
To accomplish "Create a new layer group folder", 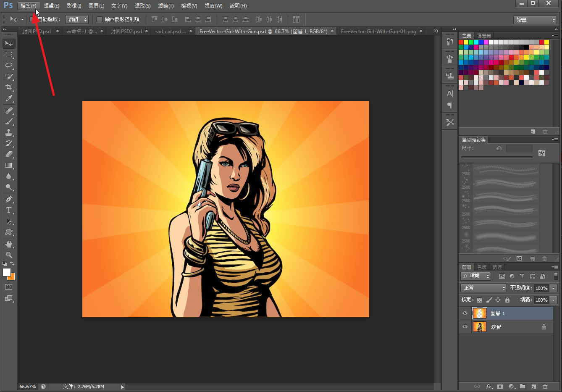I will (x=523, y=387).
